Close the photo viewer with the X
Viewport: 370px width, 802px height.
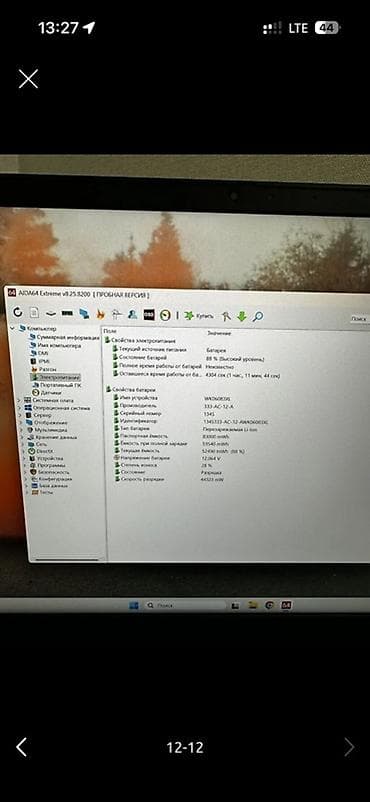click(x=28, y=79)
